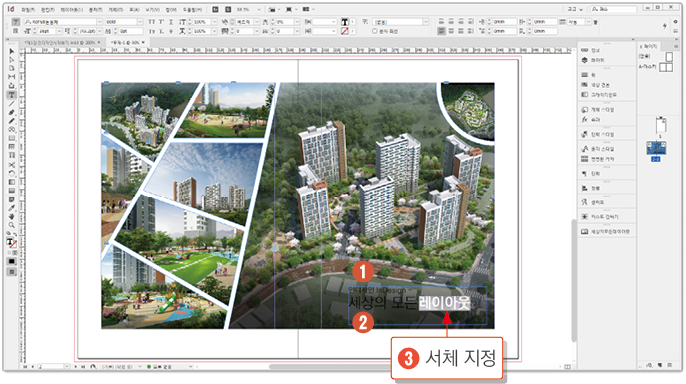Set paragraph alignment to center
Image resolution: width=686 pixels, height=384 pixels.
click(x=451, y=21)
